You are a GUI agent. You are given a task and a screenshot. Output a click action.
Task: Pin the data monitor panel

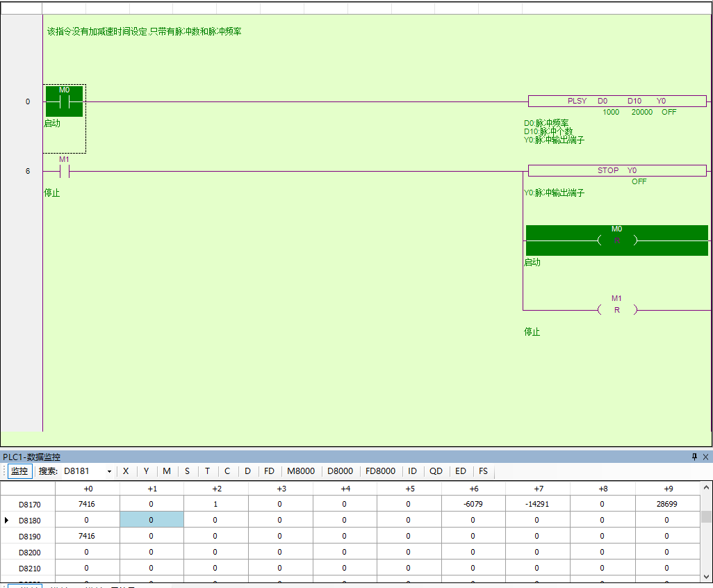pos(694,457)
